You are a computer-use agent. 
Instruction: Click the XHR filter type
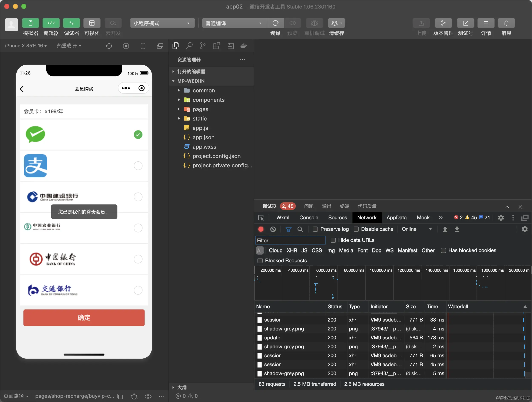click(292, 250)
